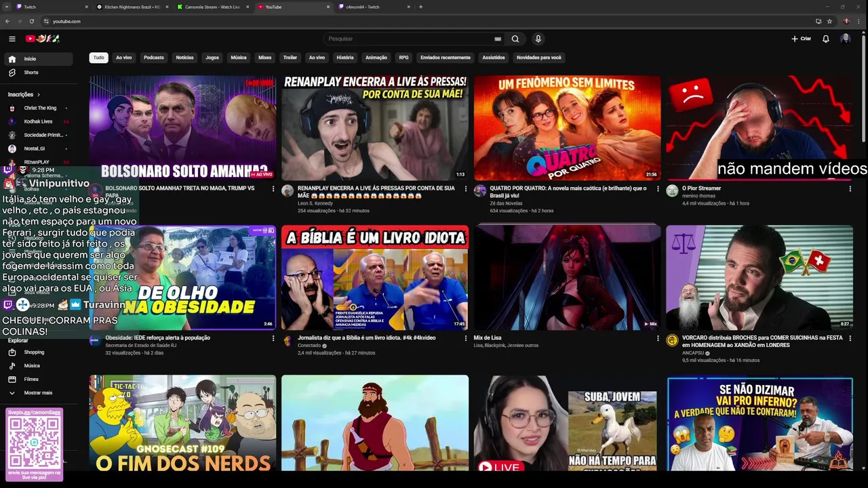Click the YouTube logo
Image resolution: width=868 pixels, height=488 pixels.
[43, 39]
